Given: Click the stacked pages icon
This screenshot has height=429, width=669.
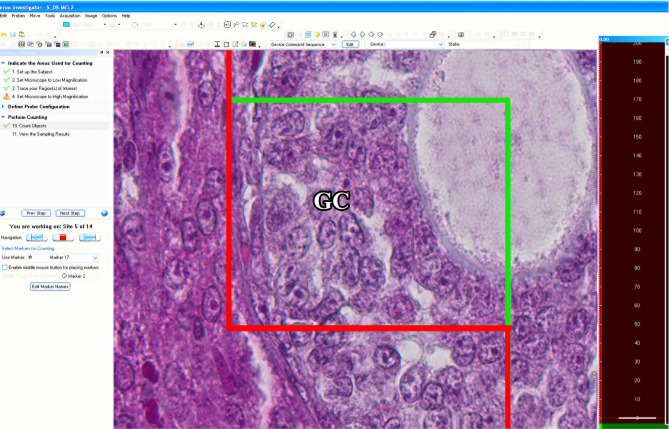Looking at the screenshot, I should [x=433, y=35].
